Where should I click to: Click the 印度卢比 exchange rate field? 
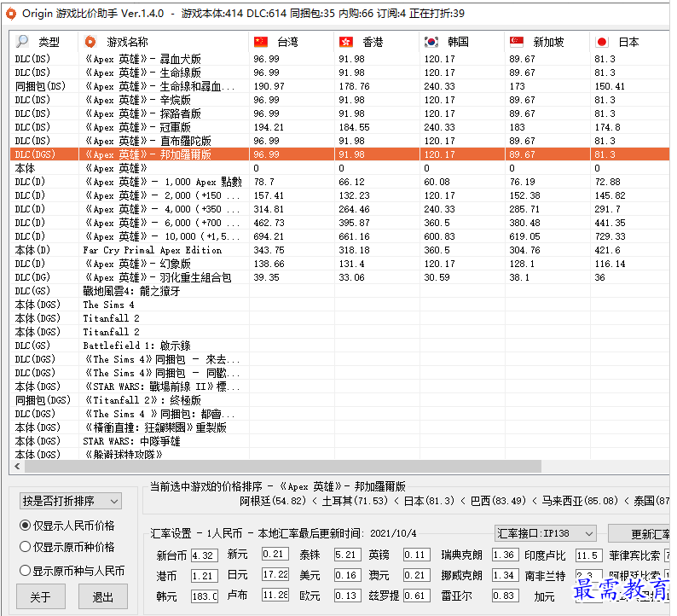(x=589, y=555)
